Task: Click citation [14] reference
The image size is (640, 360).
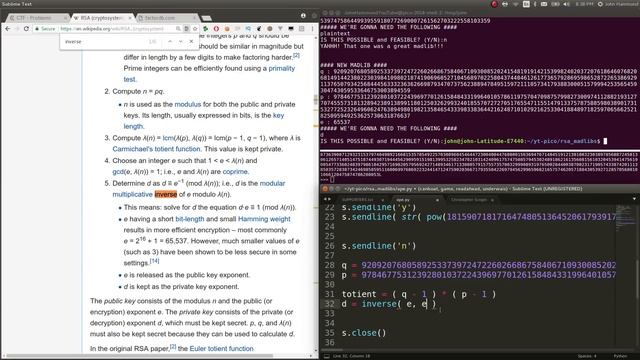Action: click(x=154, y=261)
